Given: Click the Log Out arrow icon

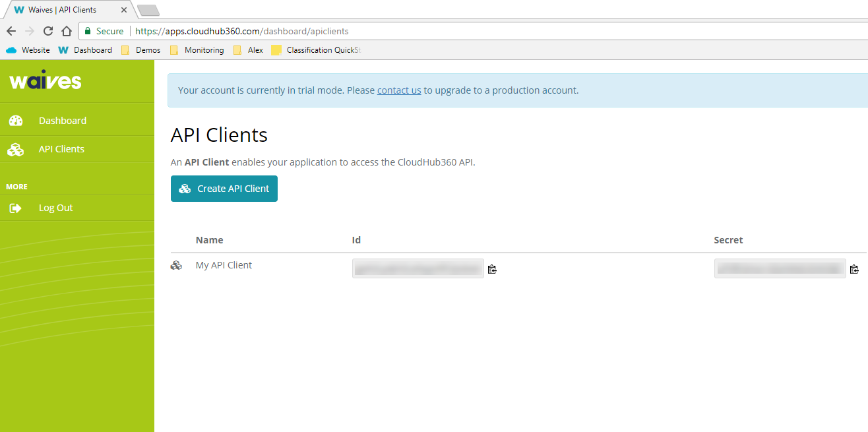Looking at the screenshot, I should tap(15, 208).
